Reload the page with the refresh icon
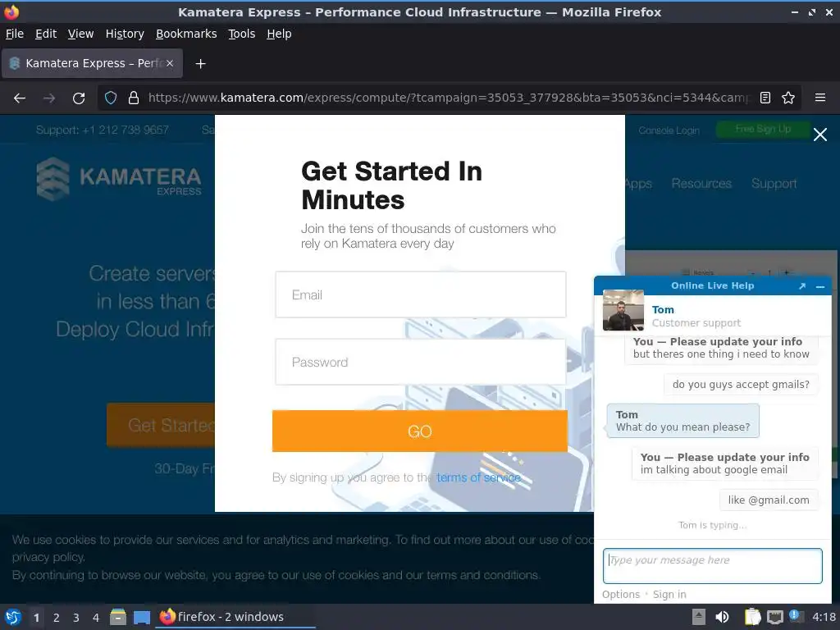 coord(79,98)
